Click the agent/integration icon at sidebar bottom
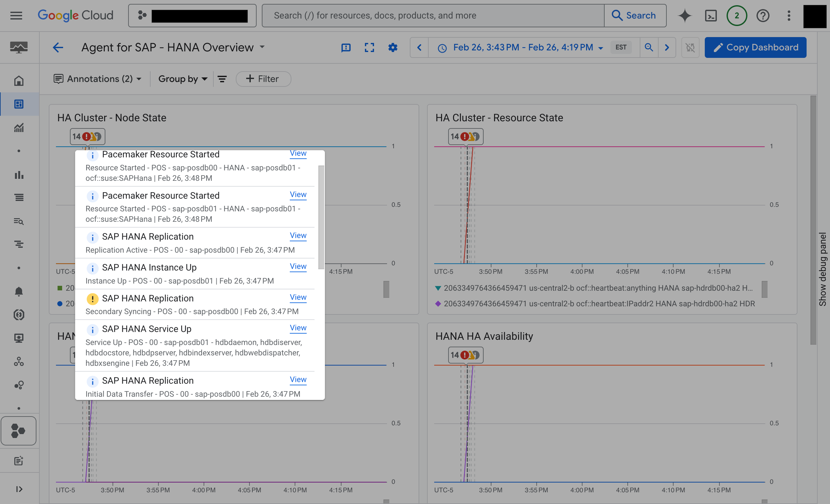830x504 pixels. click(18, 429)
